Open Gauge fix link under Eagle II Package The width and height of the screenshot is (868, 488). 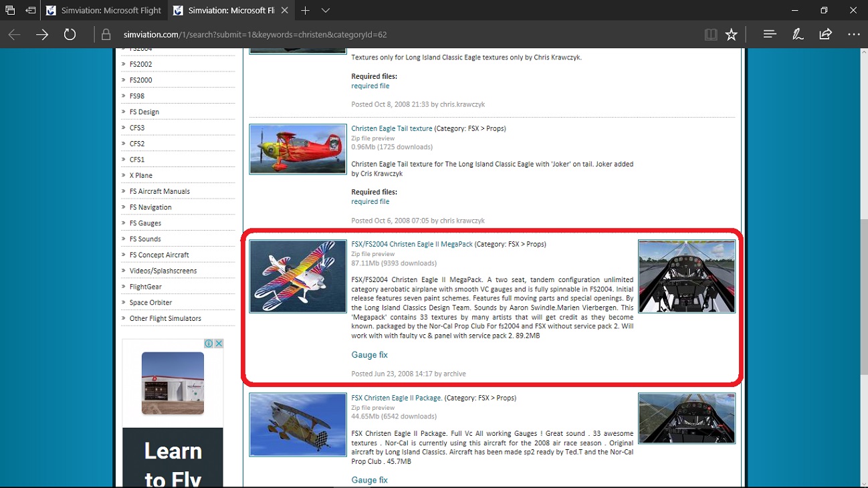coord(369,480)
